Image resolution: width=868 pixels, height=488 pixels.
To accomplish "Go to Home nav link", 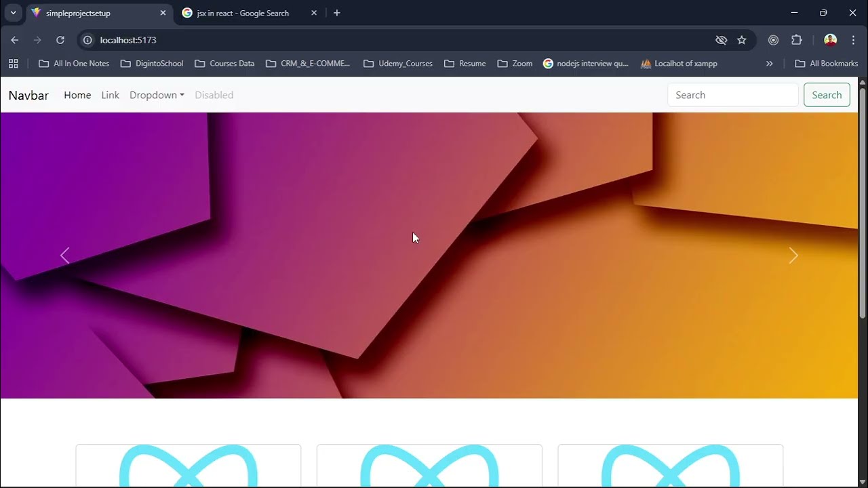I will pos(77,95).
